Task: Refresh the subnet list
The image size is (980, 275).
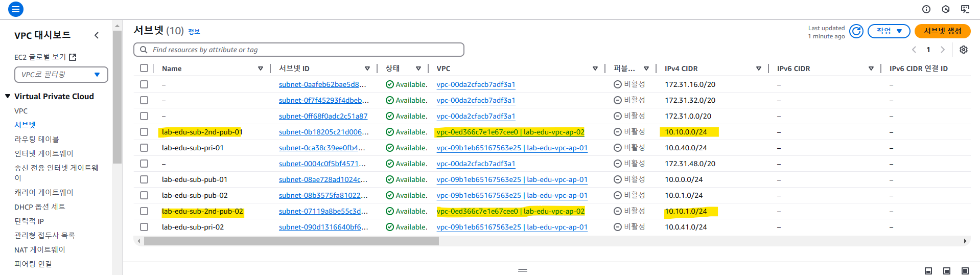Action: (856, 31)
